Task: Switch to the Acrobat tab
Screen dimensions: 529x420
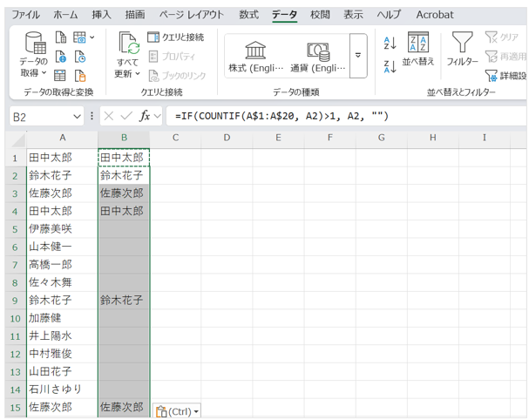Action: click(x=435, y=15)
